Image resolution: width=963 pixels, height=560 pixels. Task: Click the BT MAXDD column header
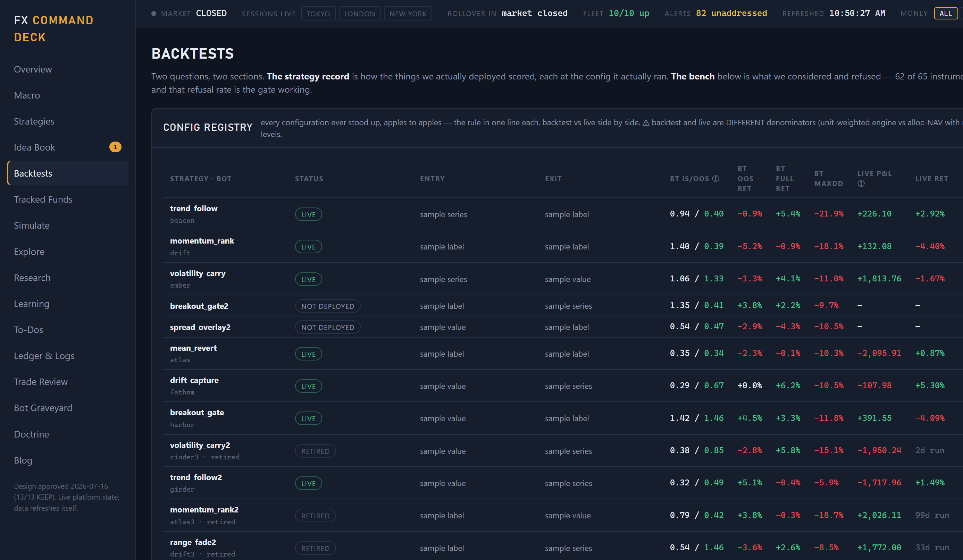(x=829, y=178)
